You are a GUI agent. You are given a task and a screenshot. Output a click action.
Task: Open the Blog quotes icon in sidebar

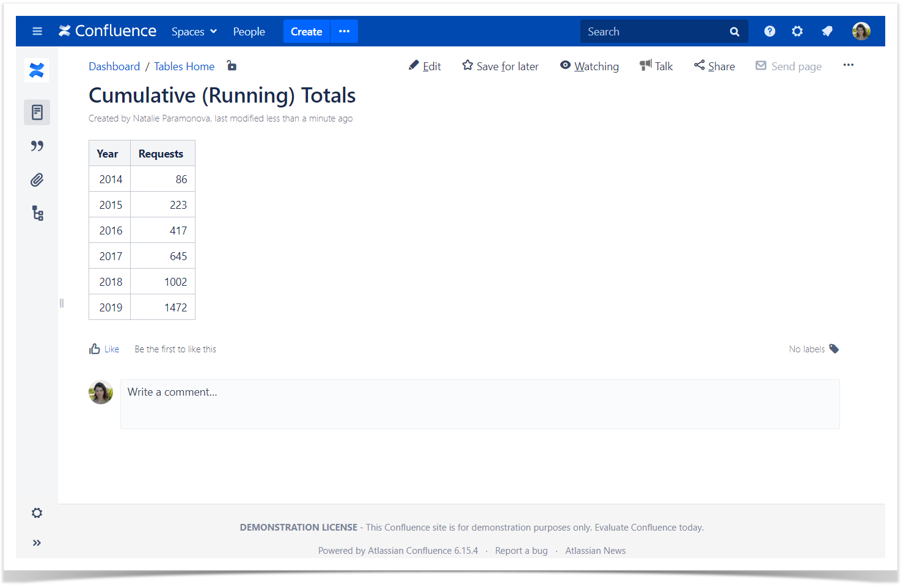click(x=37, y=146)
